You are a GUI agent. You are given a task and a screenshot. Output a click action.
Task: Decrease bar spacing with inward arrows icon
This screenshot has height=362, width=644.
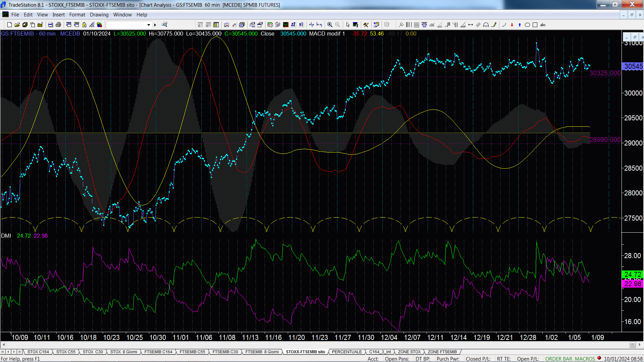[312, 24]
